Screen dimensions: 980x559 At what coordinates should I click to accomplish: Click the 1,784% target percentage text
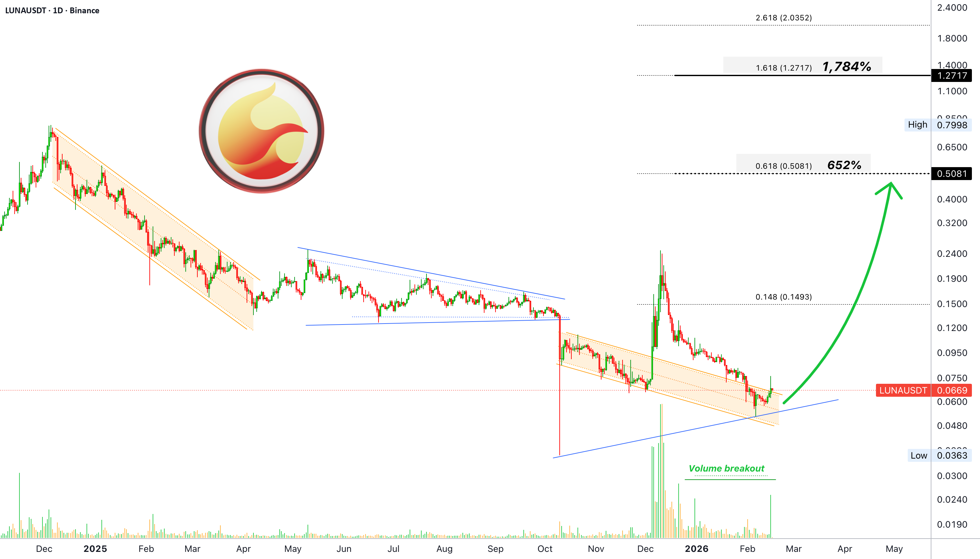(x=847, y=66)
